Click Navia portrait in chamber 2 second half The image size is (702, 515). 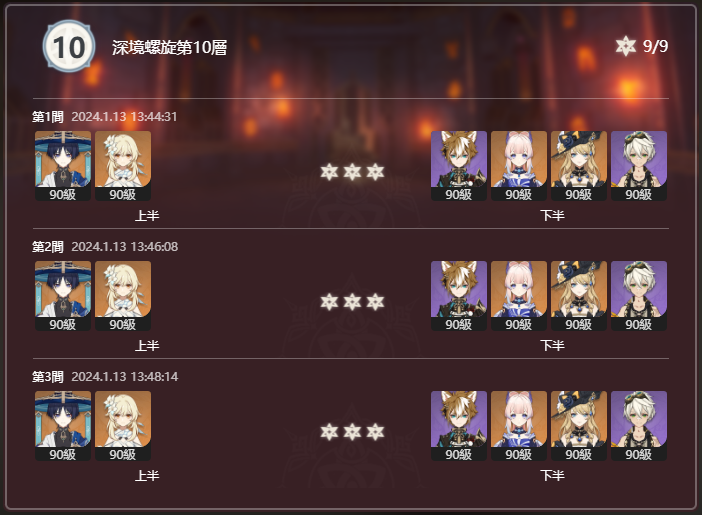point(579,296)
